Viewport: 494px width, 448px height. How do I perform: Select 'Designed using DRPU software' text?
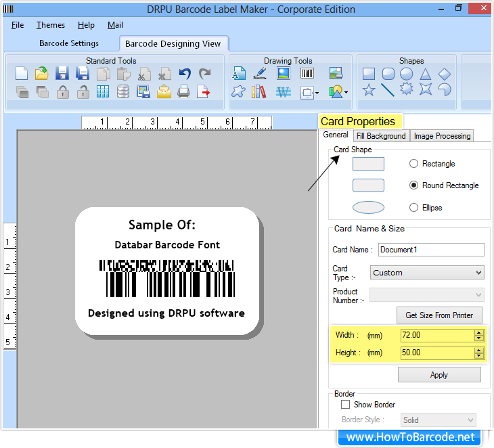(x=166, y=313)
